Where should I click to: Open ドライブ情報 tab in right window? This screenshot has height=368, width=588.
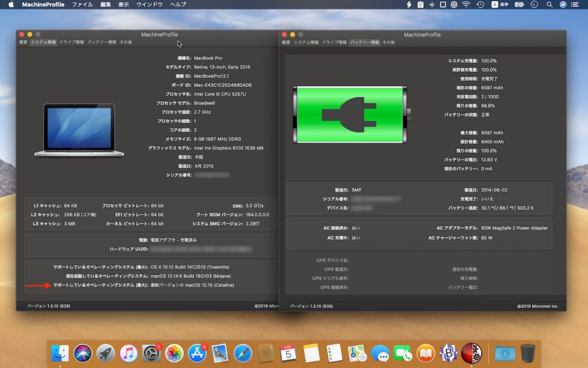[335, 43]
